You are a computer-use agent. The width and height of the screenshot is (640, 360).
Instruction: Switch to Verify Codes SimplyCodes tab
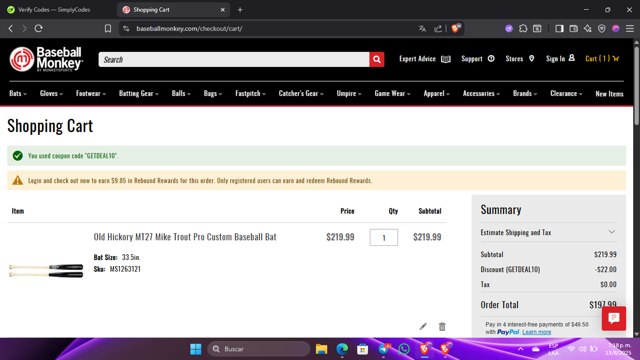(x=54, y=9)
